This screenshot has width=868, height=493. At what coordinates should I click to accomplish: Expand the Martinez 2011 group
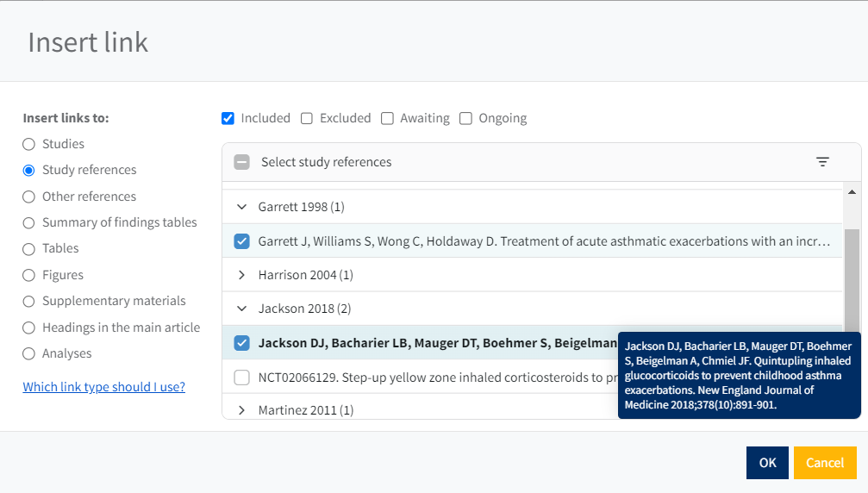coord(242,410)
